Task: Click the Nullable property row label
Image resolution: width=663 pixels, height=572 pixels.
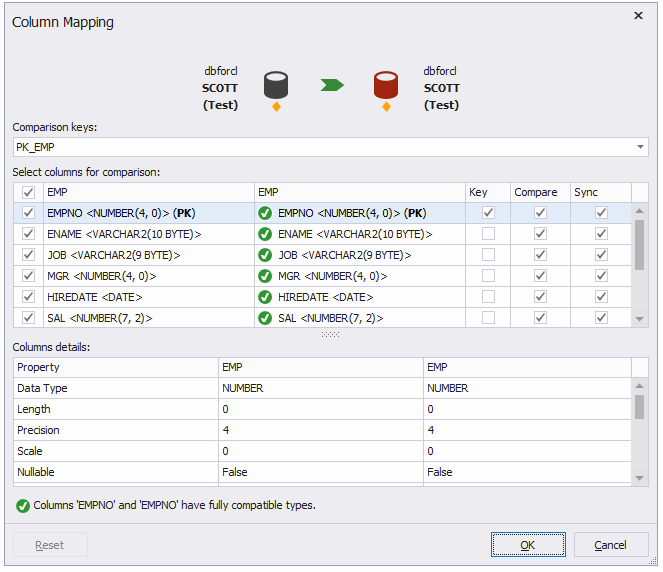Action: point(36,472)
